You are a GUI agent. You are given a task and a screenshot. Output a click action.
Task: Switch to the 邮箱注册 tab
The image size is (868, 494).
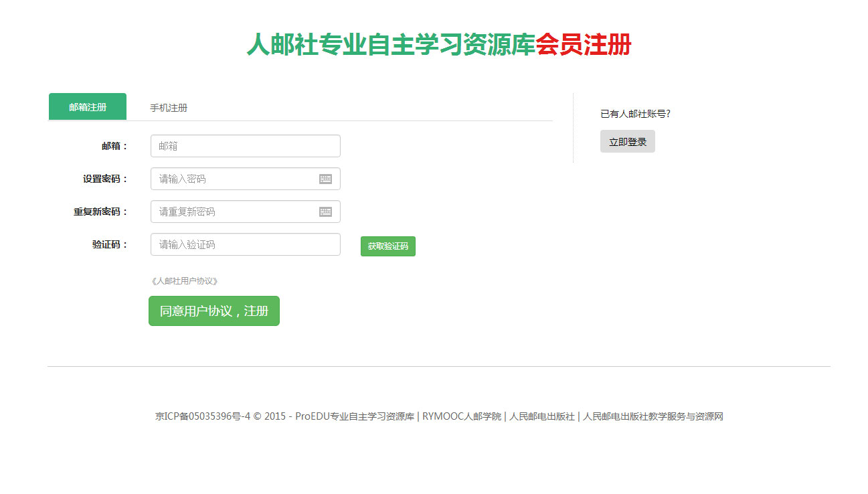88,107
